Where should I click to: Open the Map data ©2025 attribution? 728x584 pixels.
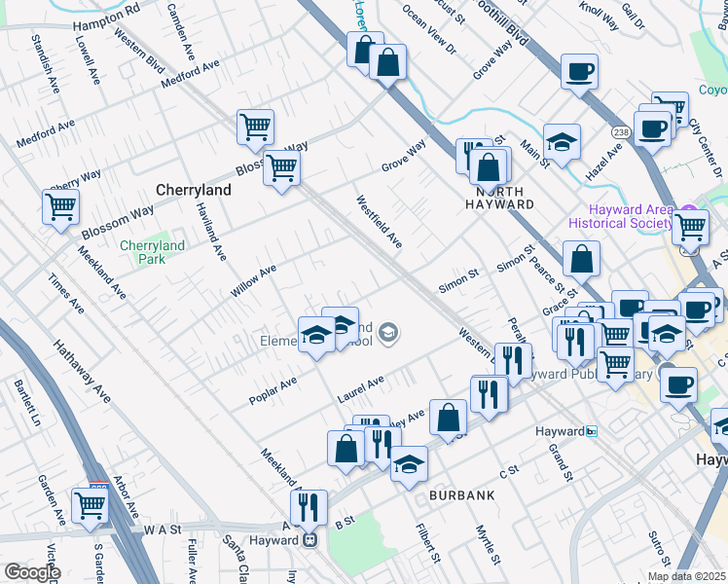coord(686,576)
